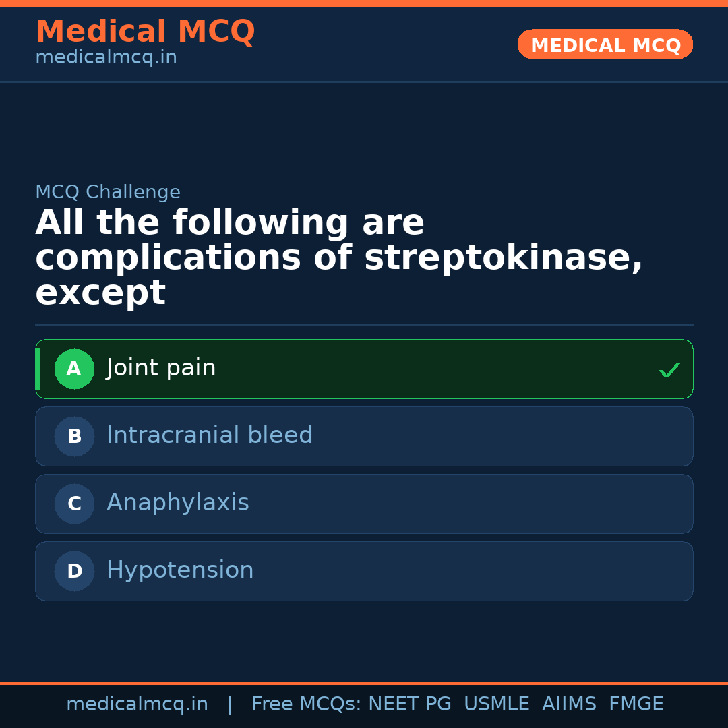Screen dimensions: 728x728
Task: Select answer option D Hypotension
Action: pos(364,571)
